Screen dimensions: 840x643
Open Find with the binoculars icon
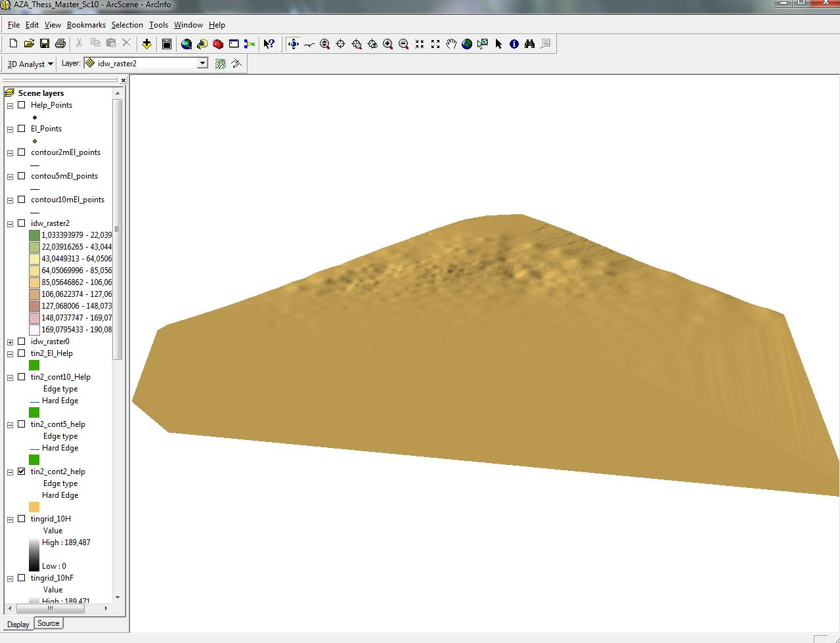pos(530,44)
